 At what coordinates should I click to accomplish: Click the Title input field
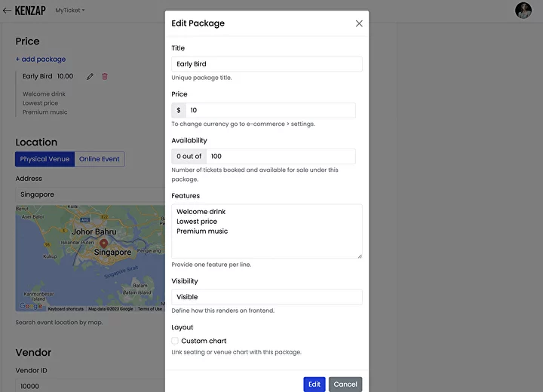coord(266,64)
